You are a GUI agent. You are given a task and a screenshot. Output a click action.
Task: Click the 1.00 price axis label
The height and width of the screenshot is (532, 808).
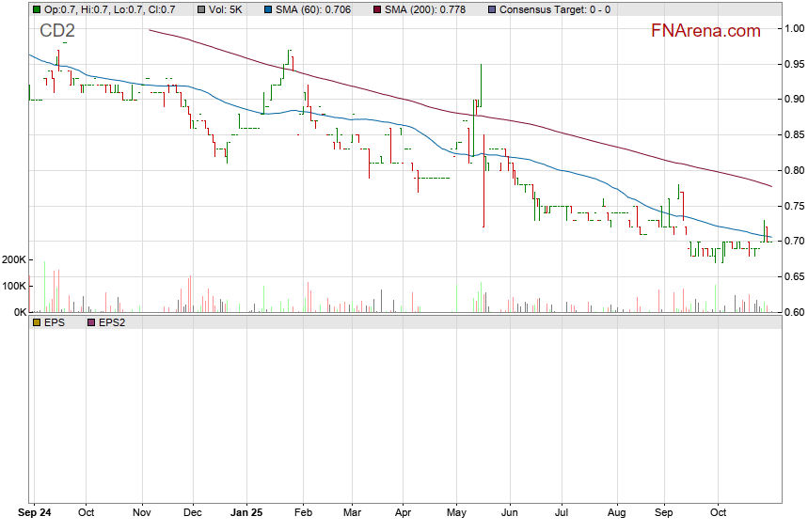[794, 28]
